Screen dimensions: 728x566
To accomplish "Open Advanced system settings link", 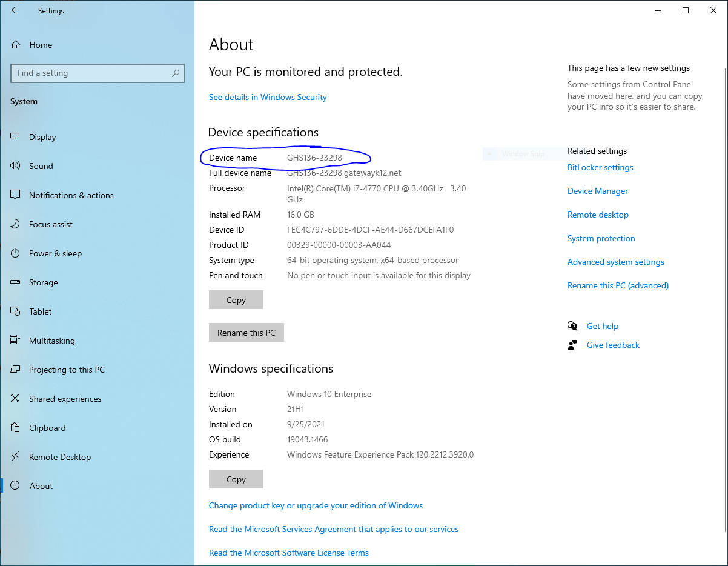I will [x=616, y=262].
